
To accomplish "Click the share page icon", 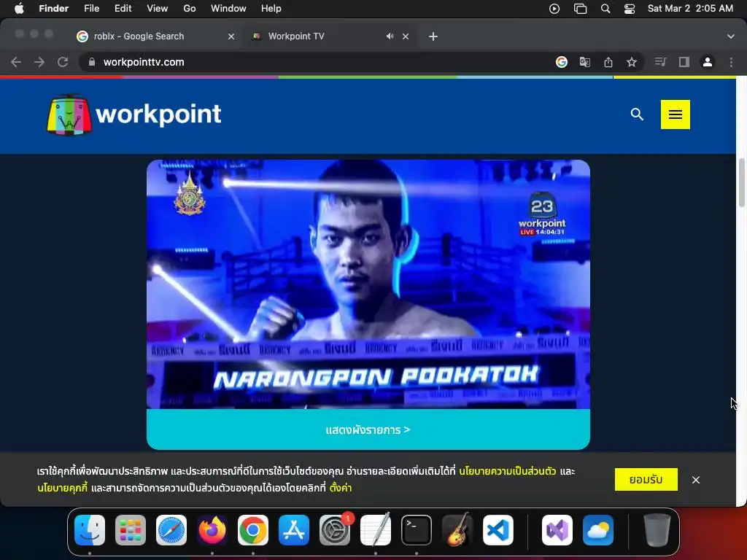I will click(608, 62).
